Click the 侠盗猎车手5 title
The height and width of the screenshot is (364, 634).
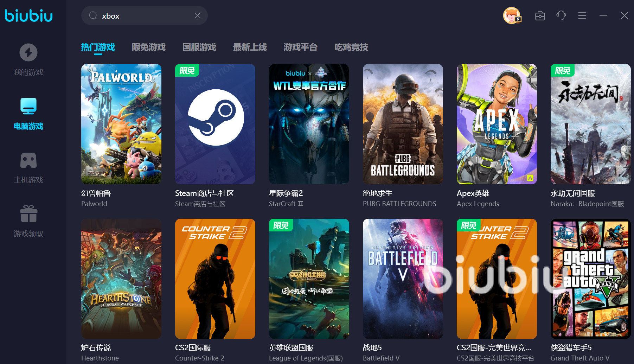click(571, 347)
